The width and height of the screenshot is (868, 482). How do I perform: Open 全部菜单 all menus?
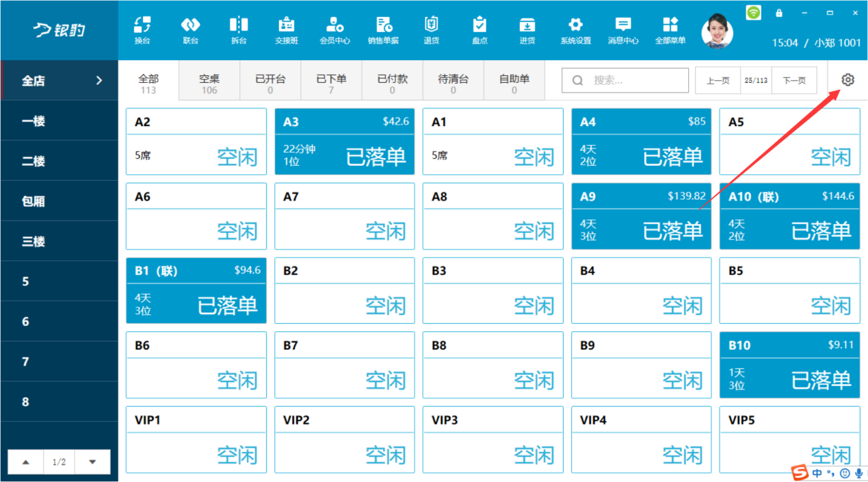670,30
